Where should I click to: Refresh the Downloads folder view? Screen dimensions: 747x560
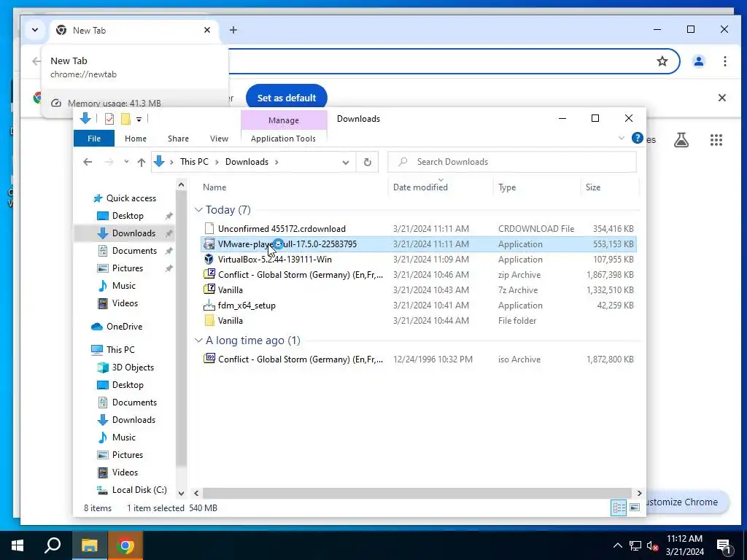368,162
